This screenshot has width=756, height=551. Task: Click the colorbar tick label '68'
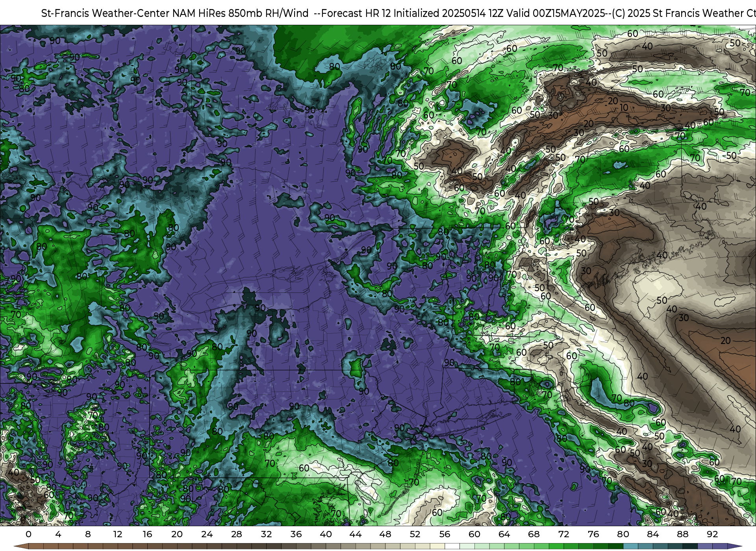coord(534,534)
